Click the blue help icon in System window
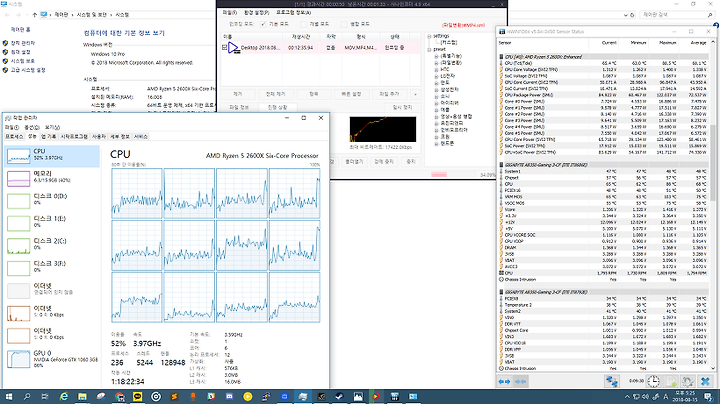Screen dimensions: 720x404 716,25
